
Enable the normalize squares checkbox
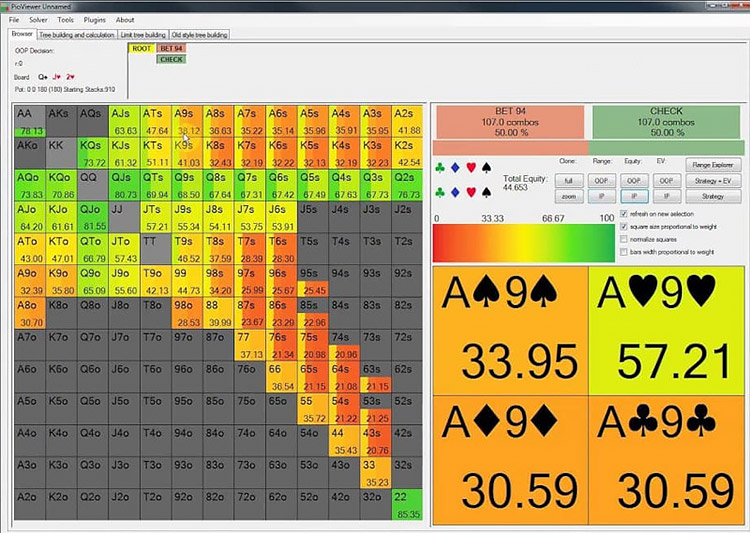[x=625, y=240]
